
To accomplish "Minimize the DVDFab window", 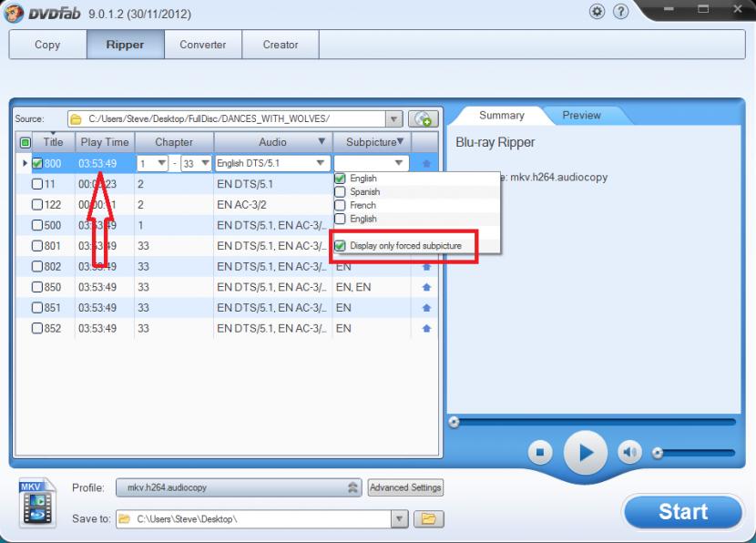I will coord(669,9).
